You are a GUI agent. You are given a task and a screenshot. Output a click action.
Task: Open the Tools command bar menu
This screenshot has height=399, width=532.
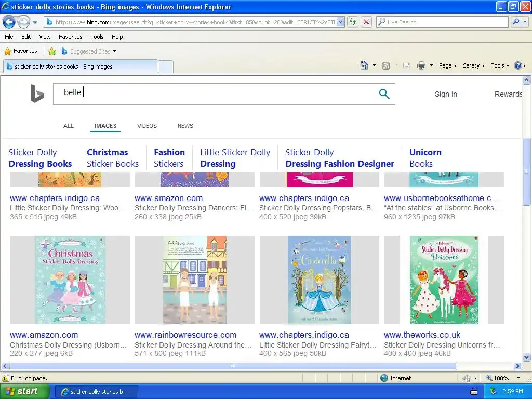pos(500,65)
